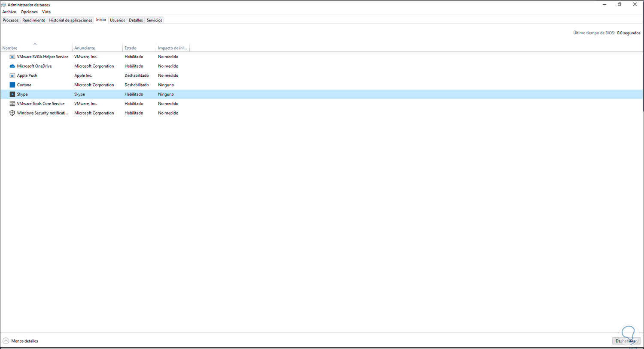644x349 pixels.
Task: Click No medido in the Apple Push row
Action: pyautogui.click(x=168, y=75)
